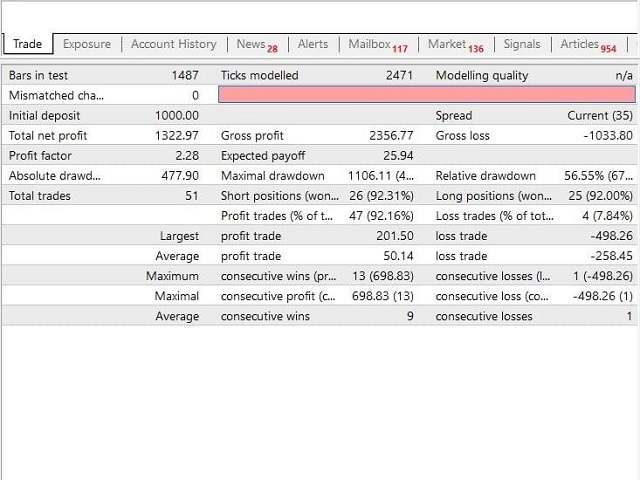640x480 pixels.
Task: Click the Total trades label
Action: click(x=40, y=196)
